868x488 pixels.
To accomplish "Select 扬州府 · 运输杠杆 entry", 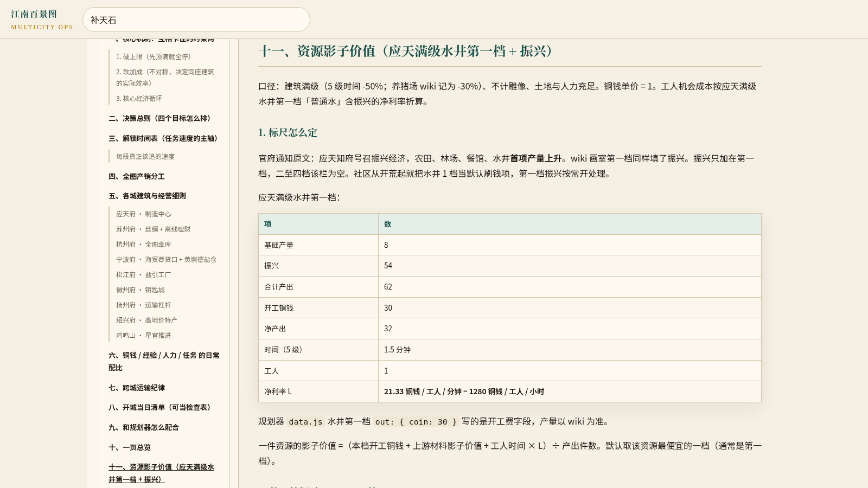I will [x=144, y=305].
